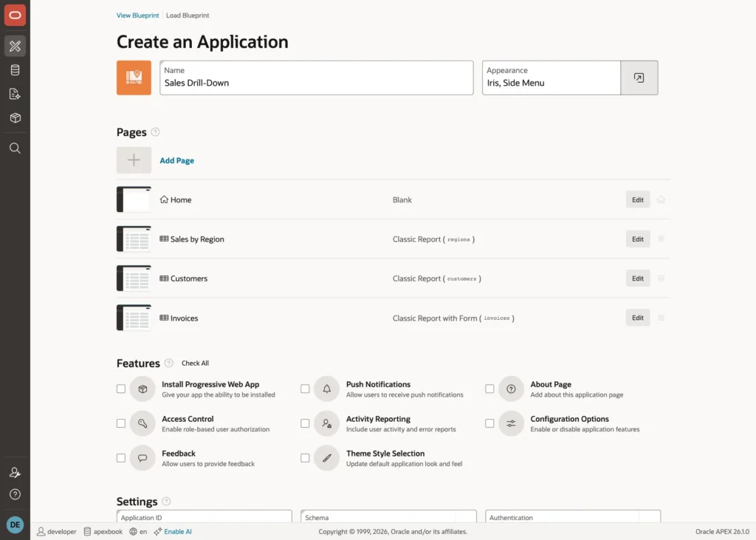The height and width of the screenshot is (540, 756).
Task: Click the Push Notifications bell icon
Action: pyautogui.click(x=327, y=389)
